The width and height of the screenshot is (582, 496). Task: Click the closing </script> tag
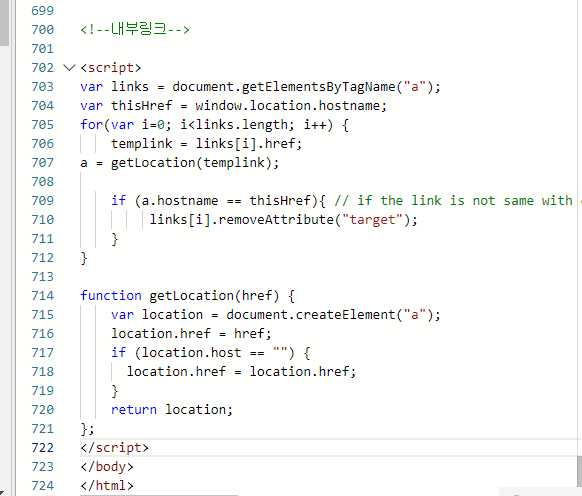tap(115, 448)
